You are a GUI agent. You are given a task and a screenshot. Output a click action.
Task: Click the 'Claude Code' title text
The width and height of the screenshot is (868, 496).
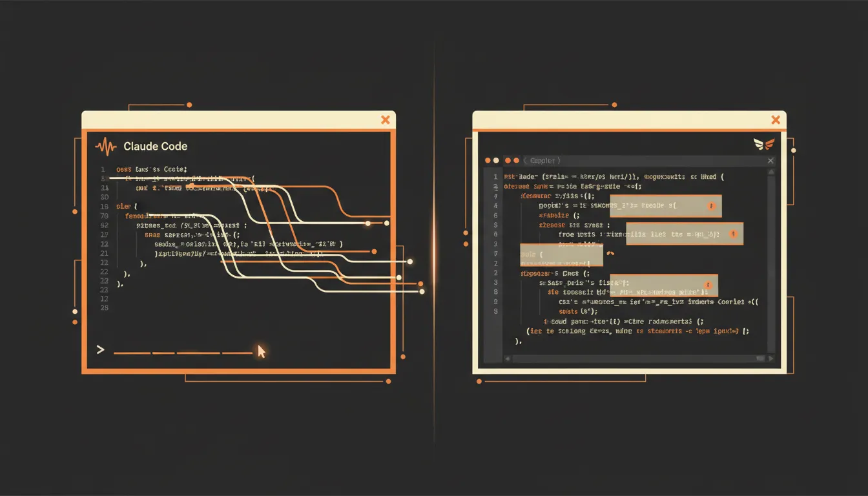(x=156, y=147)
